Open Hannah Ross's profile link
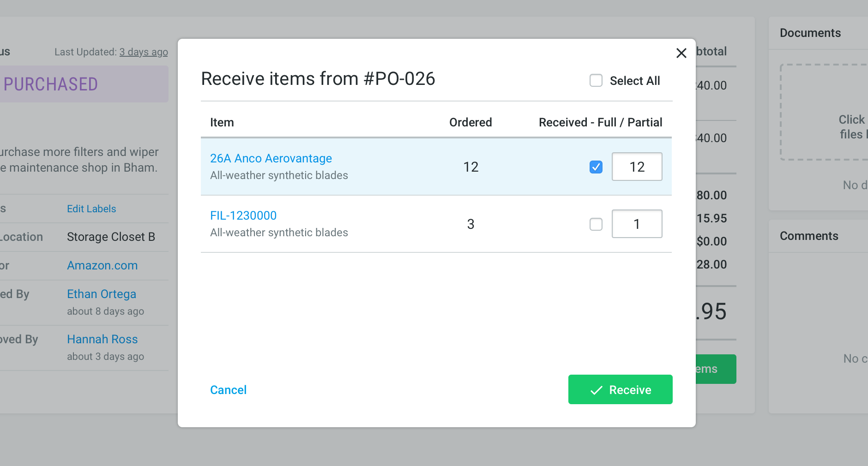The height and width of the screenshot is (466, 868). click(102, 339)
